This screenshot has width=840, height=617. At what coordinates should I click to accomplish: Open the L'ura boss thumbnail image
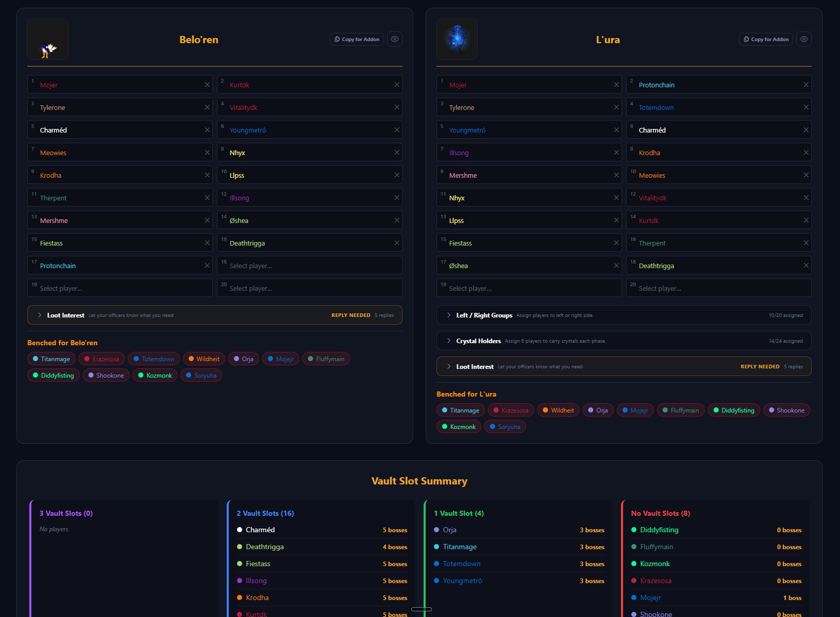click(457, 39)
